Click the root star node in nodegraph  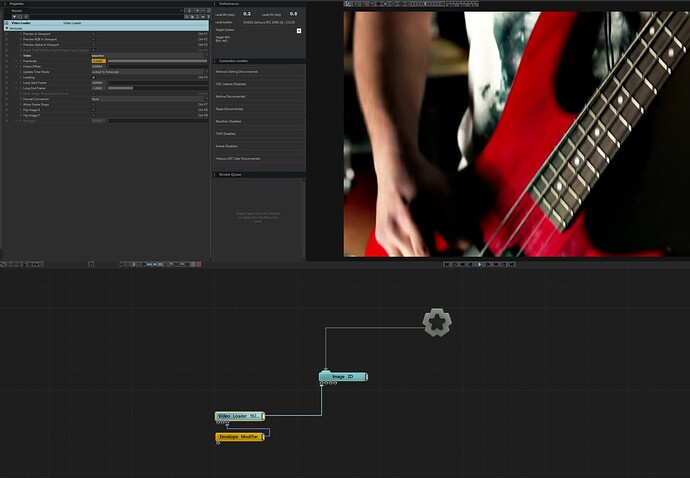coord(437,323)
